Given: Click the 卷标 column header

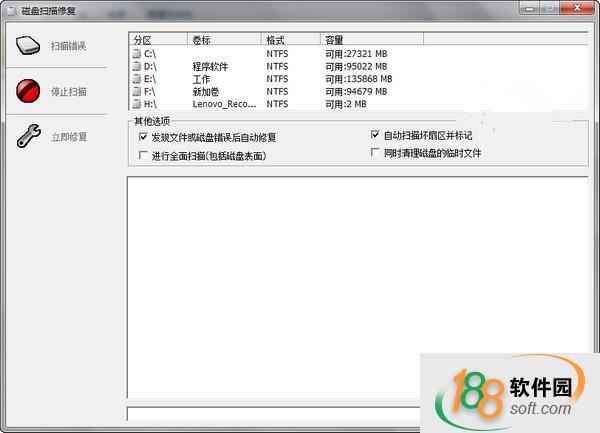Looking at the screenshot, I should 225,40.
